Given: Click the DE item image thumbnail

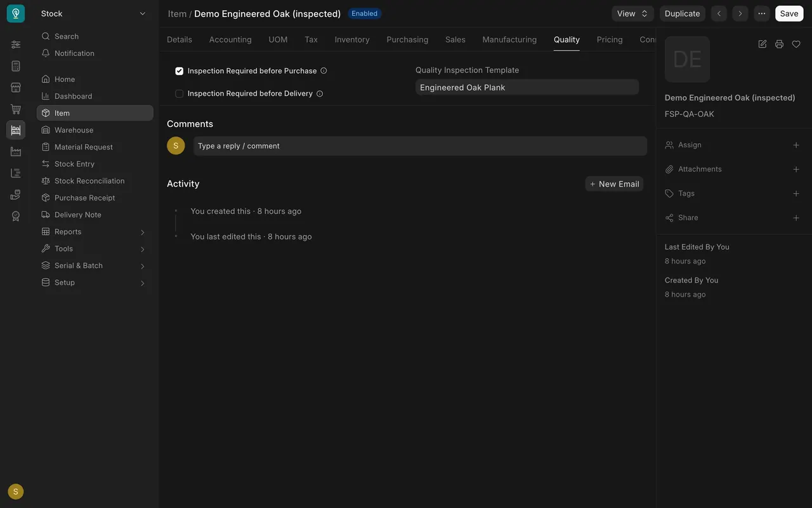Looking at the screenshot, I should pos(687,59).
